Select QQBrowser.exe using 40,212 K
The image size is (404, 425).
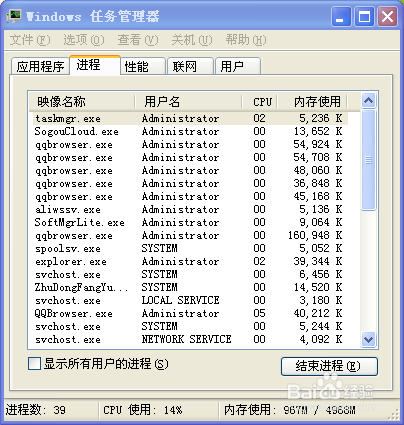[191, 313]
